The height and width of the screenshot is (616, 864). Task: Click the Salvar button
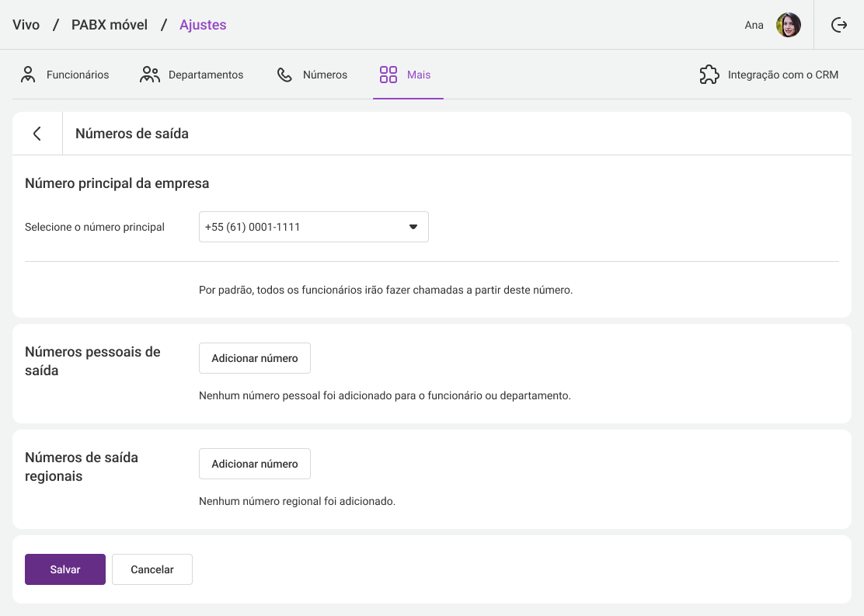point(65,569)
